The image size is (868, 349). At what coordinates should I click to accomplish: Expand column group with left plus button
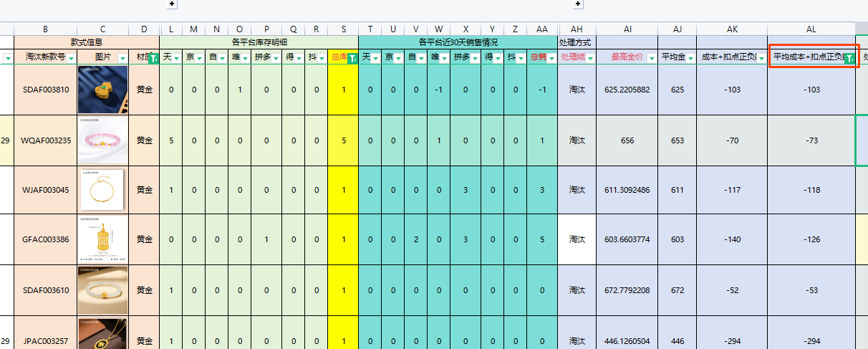pyautogui.click(x=171, y=4)
